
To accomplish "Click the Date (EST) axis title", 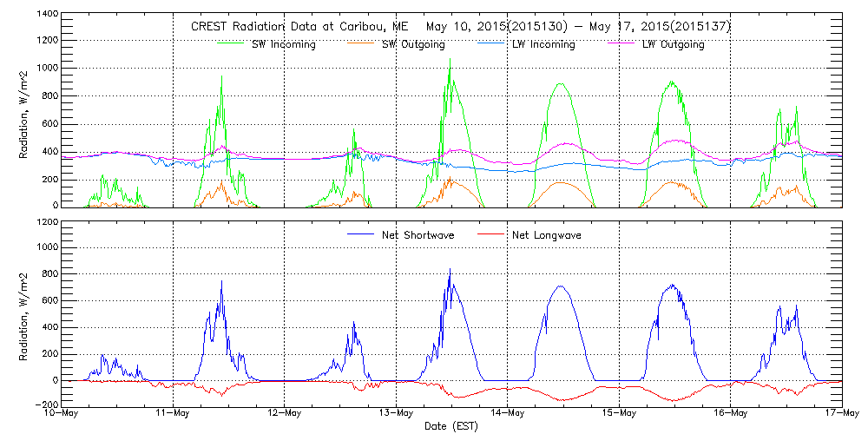I will 452,426.
